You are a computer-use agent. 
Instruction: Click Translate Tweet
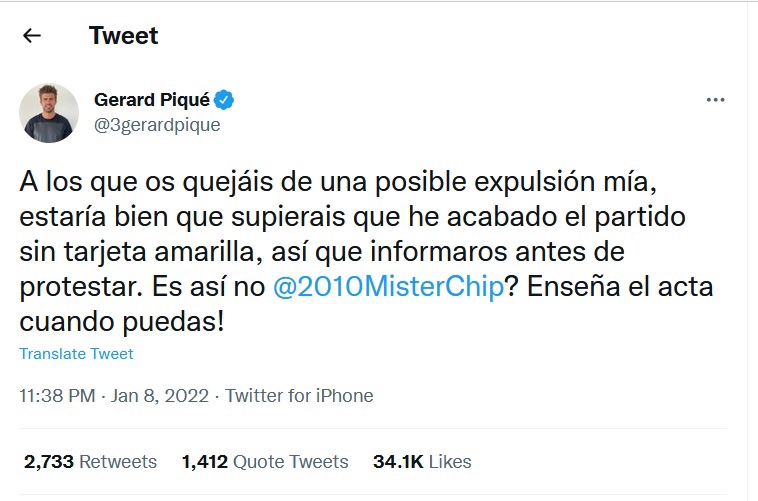(76, 354)
